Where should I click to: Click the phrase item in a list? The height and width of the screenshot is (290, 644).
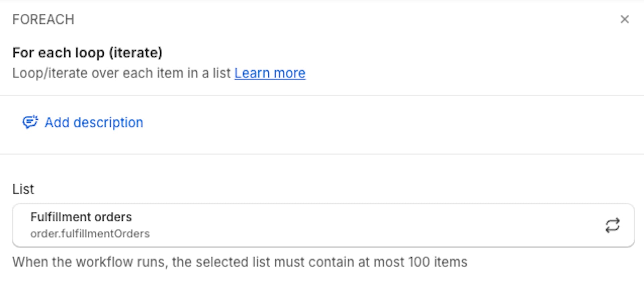click(194, 73)
